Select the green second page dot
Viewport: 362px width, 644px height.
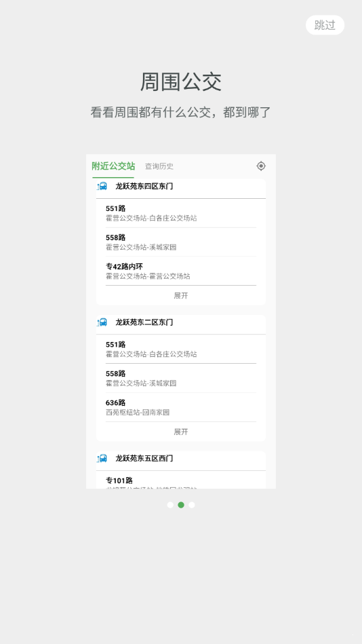(181, 505)
